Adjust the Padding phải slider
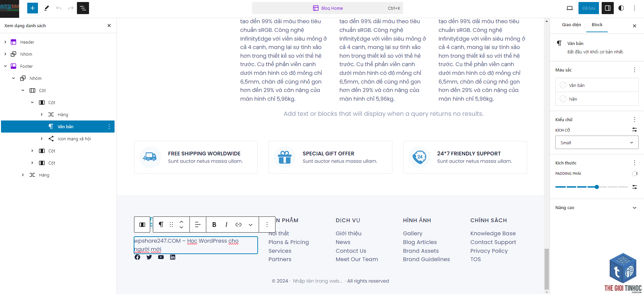Screen dimensions: 644x294 click(592, 187)
